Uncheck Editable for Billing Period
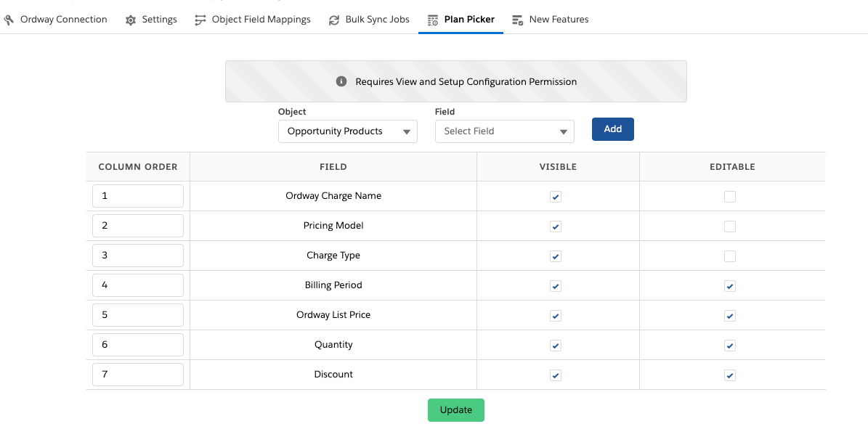The image size is (868, 445). coord(730,286)
